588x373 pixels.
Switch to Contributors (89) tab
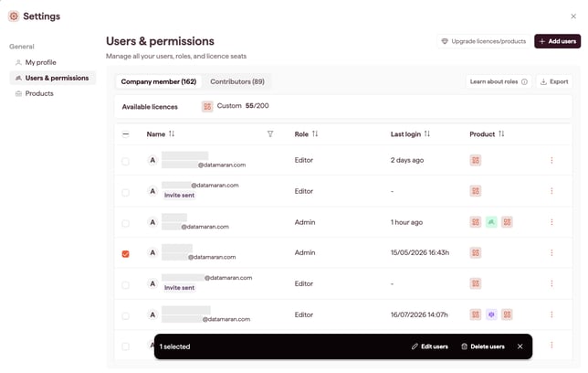click(237, 81)
